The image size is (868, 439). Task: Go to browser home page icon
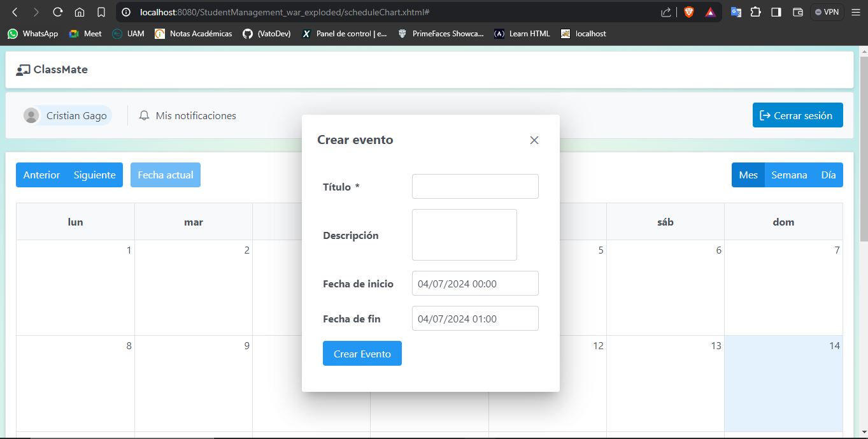(x=80, y=12)
